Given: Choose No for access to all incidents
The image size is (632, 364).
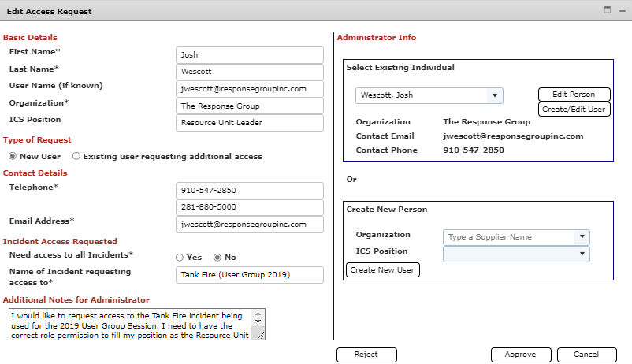Looking at the screenshot, I should coord(217,258).
